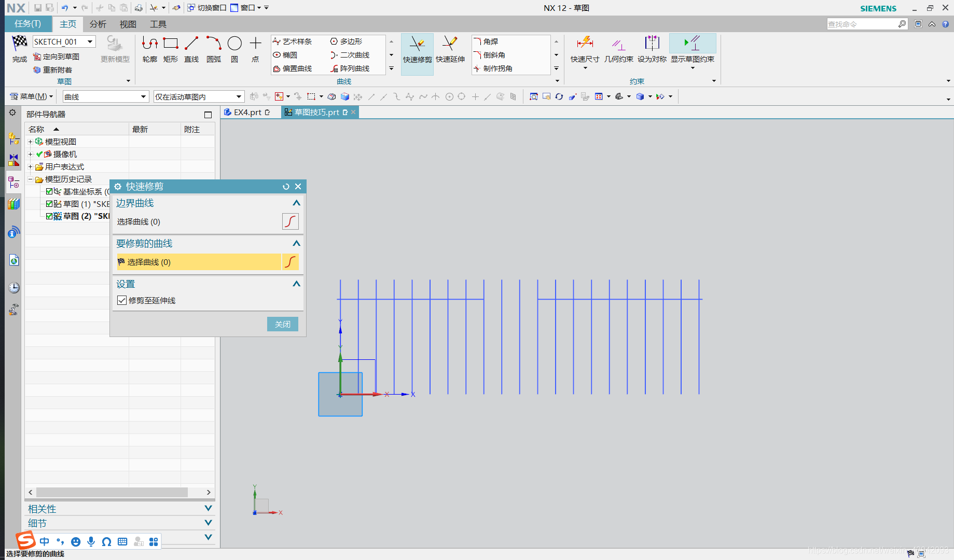Collapse the Boundary Curve (边界曲线) section
Image resolution: width=954 pixels, height=560 pixels.
(x=296, y=203)
